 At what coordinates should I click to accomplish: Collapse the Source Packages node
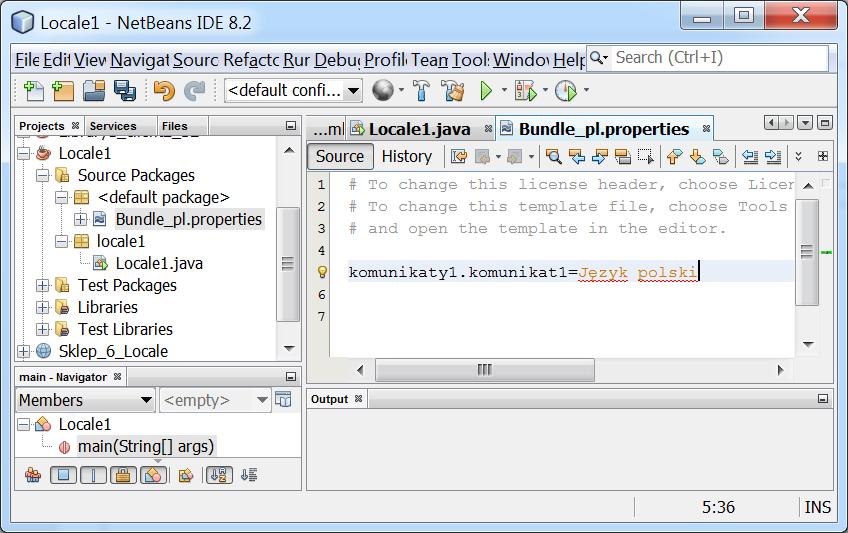43,176
